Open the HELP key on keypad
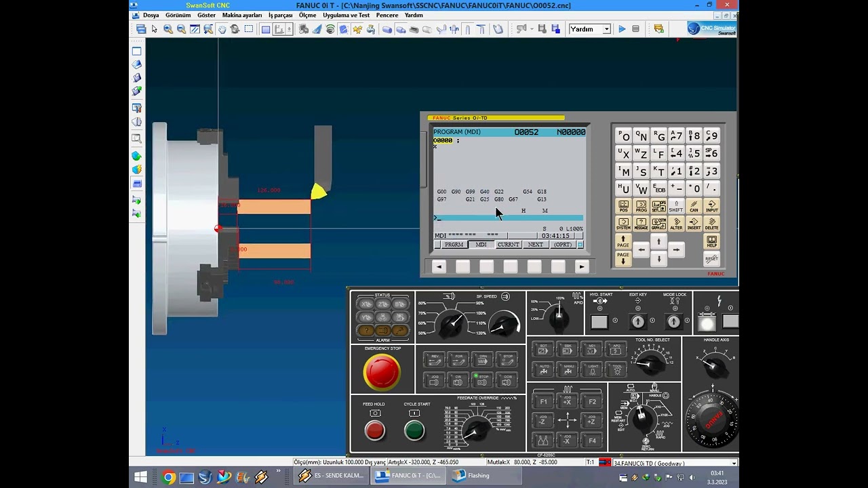 point(711,241)
